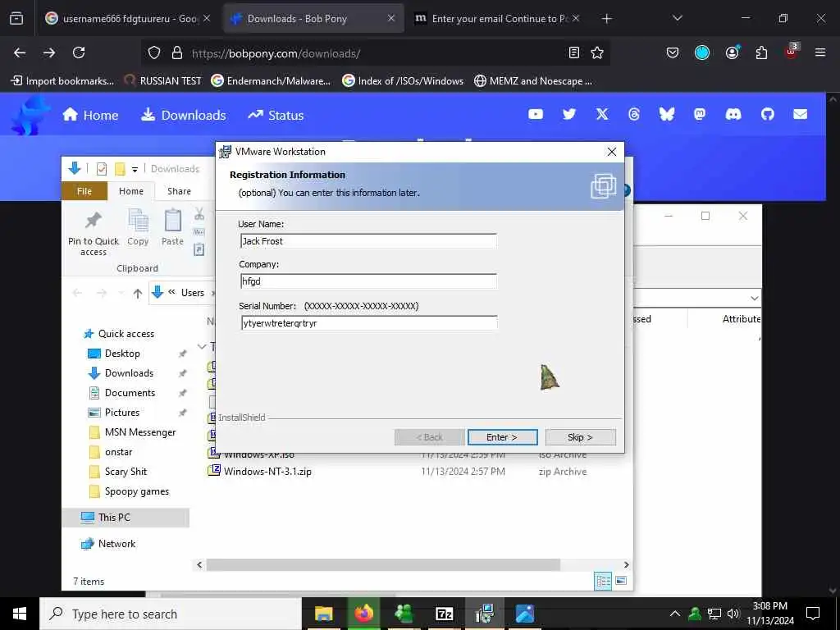Click the User Name field with Jack Frost
Screen dimensions: 840x630
368,241
